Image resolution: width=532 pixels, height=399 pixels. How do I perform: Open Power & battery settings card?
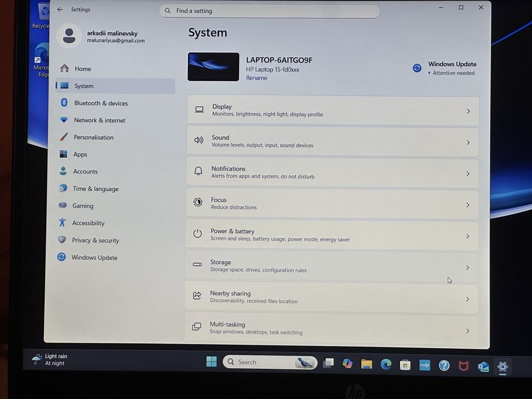(x=332, y=236)
